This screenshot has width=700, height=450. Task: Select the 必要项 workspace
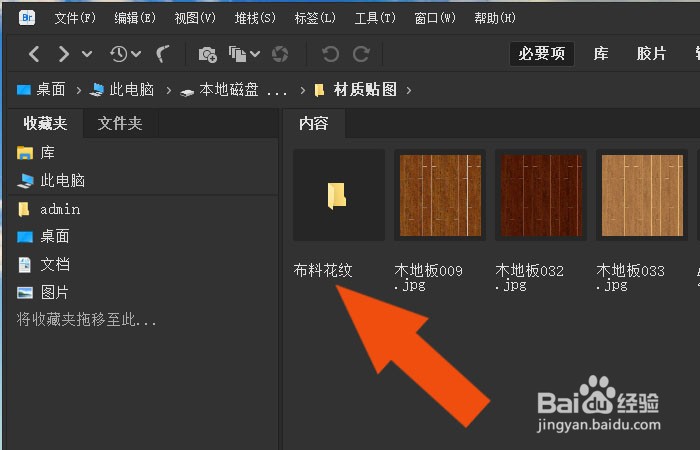542,54
